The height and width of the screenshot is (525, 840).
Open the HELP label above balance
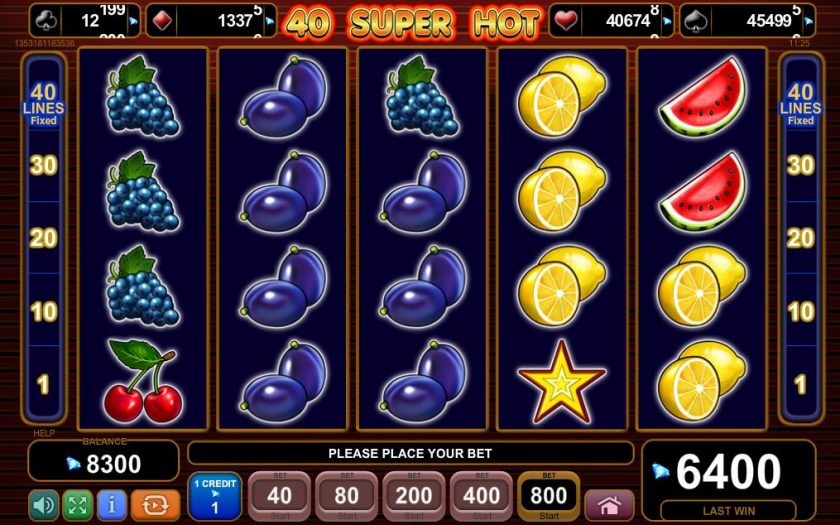[44, 433]
